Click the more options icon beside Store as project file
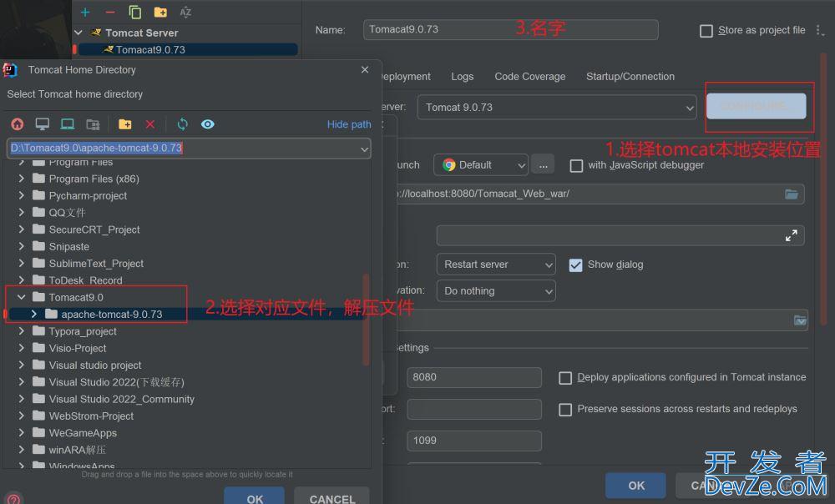This screenshot has width=835, height=504. tap(819, 30)
